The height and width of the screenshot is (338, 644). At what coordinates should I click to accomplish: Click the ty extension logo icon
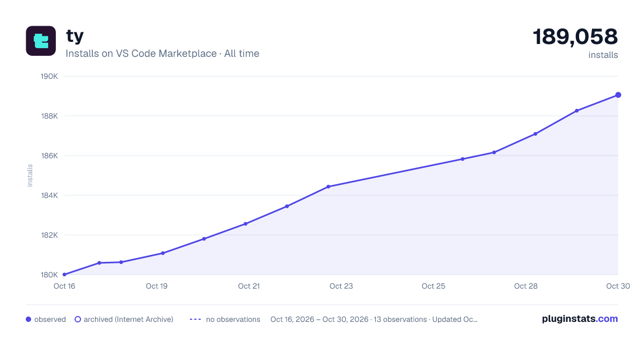[x=41, y=41]
